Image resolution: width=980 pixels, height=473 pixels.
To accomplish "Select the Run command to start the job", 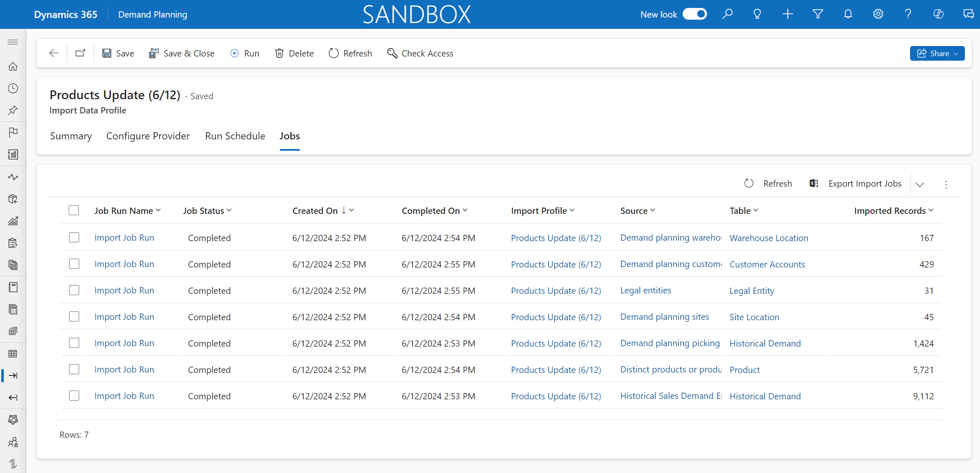I will pos(245,53).
